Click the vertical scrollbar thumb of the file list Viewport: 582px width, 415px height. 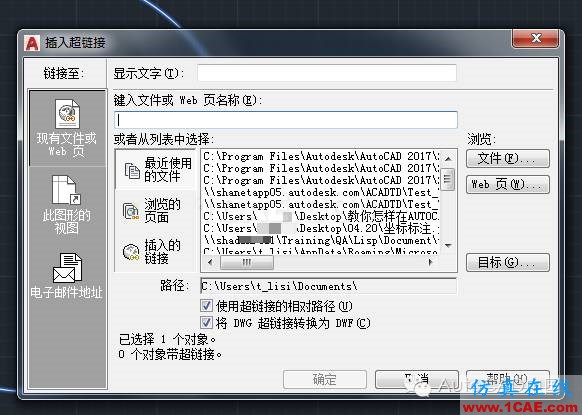[x=448, y=179]
